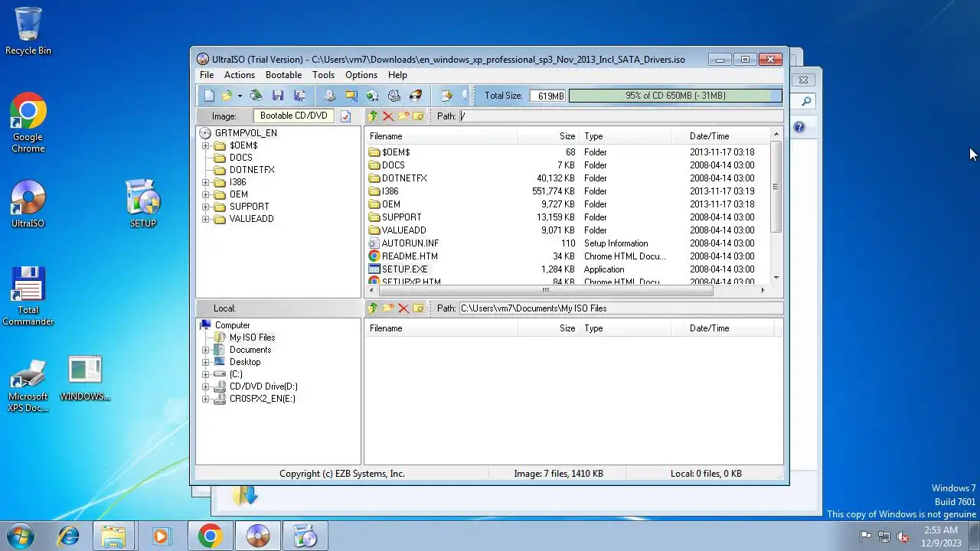Click the properties folder icon left of image Path
Viewport: 980px width, 551px height.
tap(418, 116)
